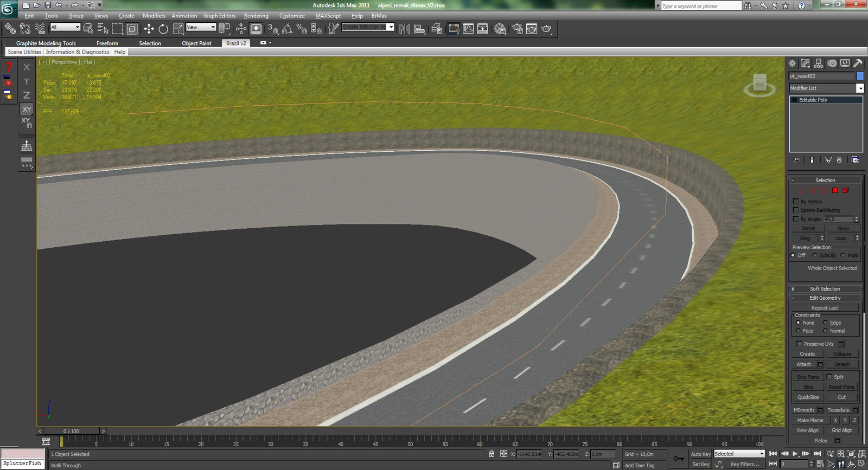868x470 pixels.
Task: Toggle Selection Lock padlock icon
Action: tap(492, 454)
